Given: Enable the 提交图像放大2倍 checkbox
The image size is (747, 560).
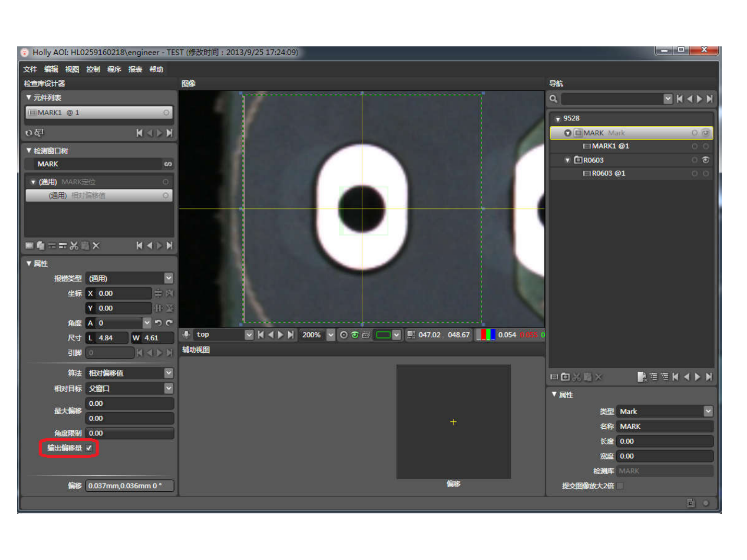Looking at the screenshot, I should 620,486.
